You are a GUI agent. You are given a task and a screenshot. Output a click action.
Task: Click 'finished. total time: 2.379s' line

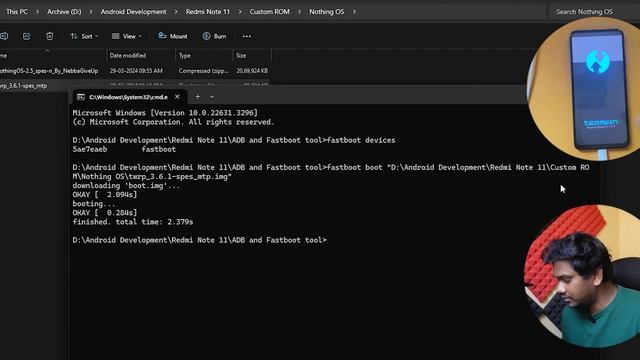[133, 222]
